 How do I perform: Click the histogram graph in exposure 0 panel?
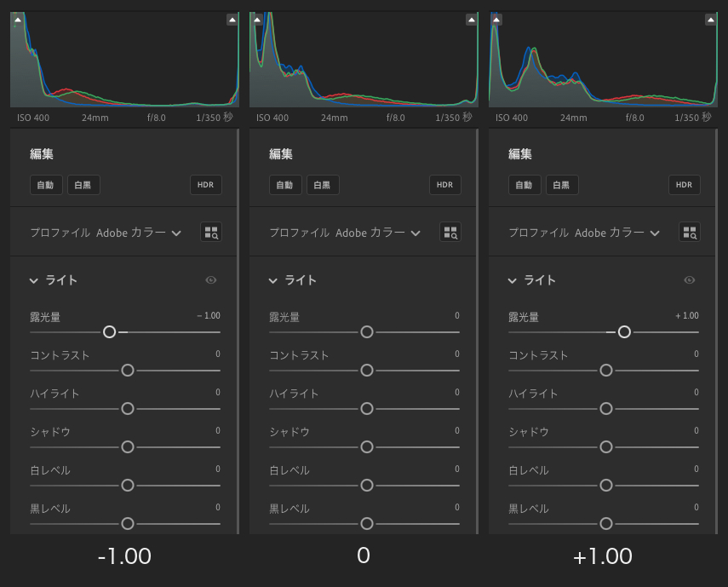coord(364,60)
